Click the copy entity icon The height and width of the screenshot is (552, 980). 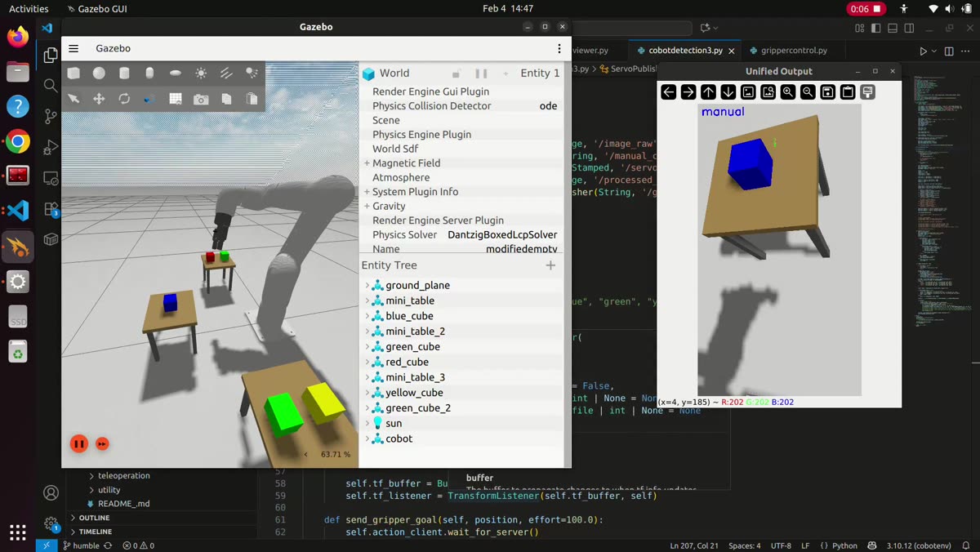pyautogui.click(x=226, y=99)
